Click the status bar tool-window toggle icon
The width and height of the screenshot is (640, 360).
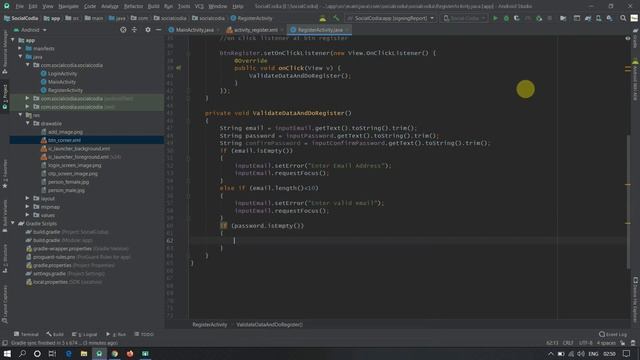point(4,343)
